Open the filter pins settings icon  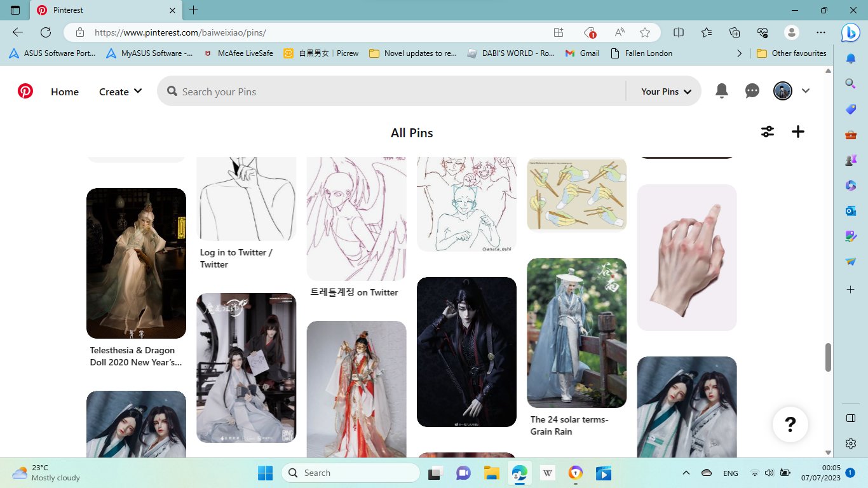pos(768,132)
